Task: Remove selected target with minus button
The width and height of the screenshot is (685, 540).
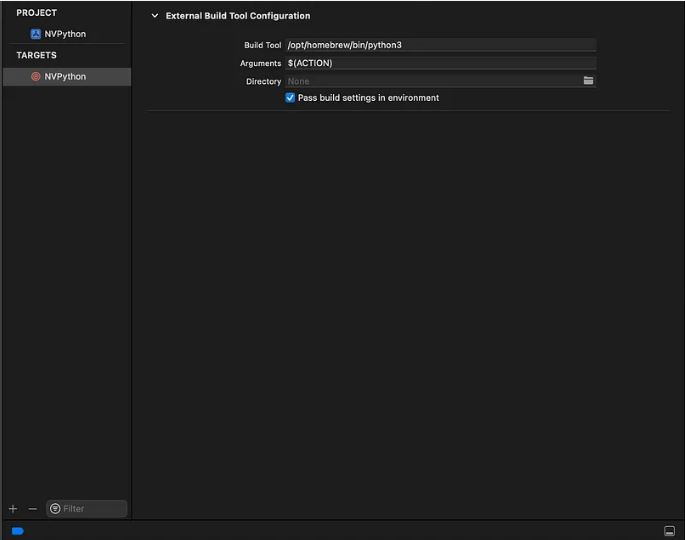Action: pyautogui.click(x=32, y=509)
